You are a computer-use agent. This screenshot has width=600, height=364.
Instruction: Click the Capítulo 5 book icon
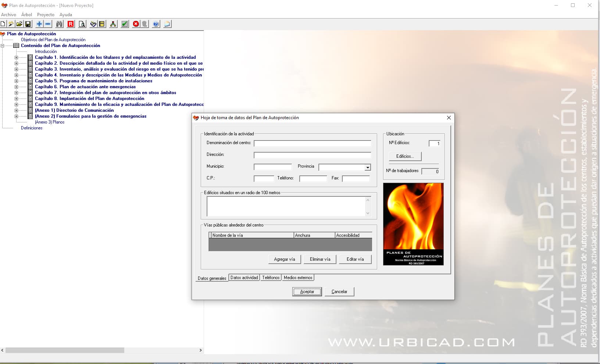click(31, 81)
